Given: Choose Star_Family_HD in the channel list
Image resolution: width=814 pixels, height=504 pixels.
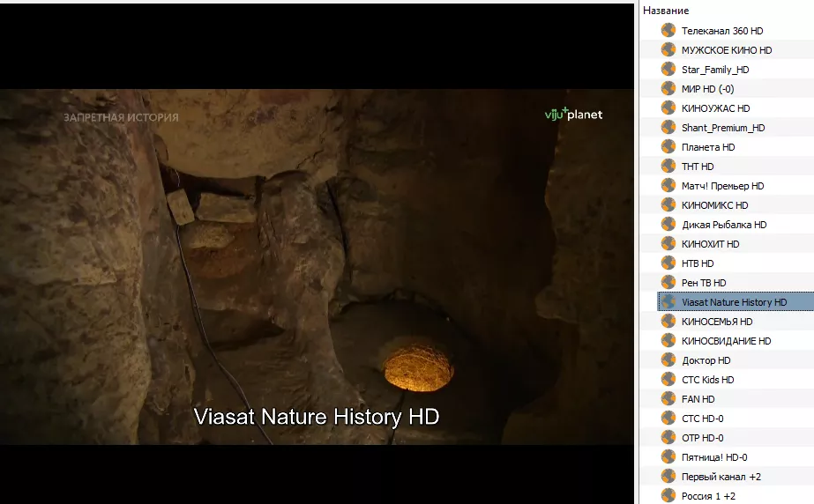Looking at the screenshot, I should tap(715, 70).
